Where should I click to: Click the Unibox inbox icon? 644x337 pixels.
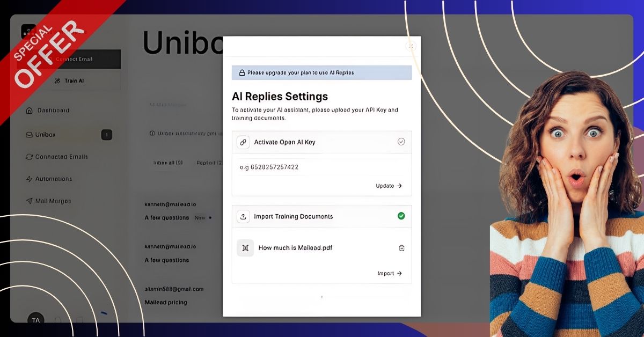coord(30,135)
